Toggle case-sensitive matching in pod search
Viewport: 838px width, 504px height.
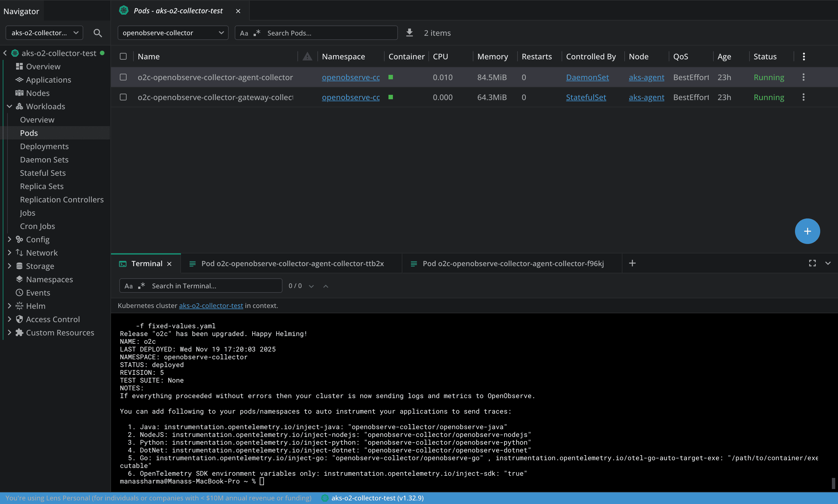tap(244, 33)
